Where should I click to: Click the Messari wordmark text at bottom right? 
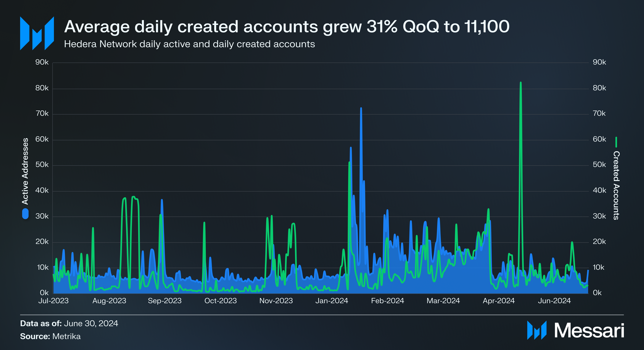tap(589, 330)
